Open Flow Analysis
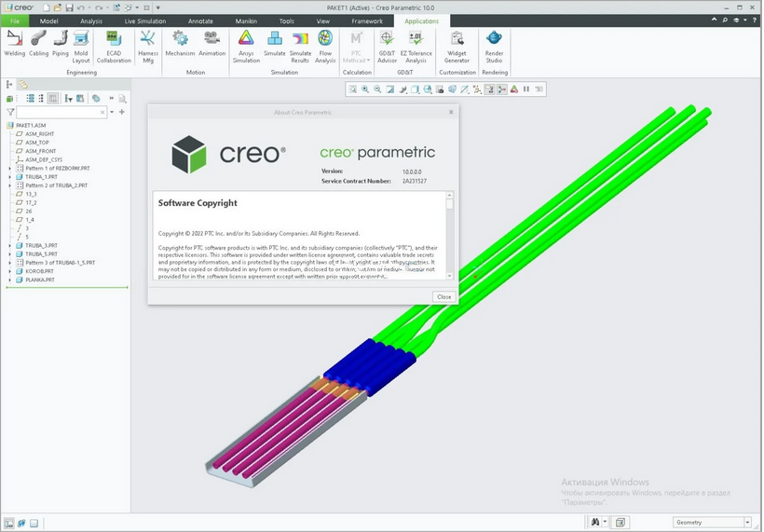 click(325, 47)
